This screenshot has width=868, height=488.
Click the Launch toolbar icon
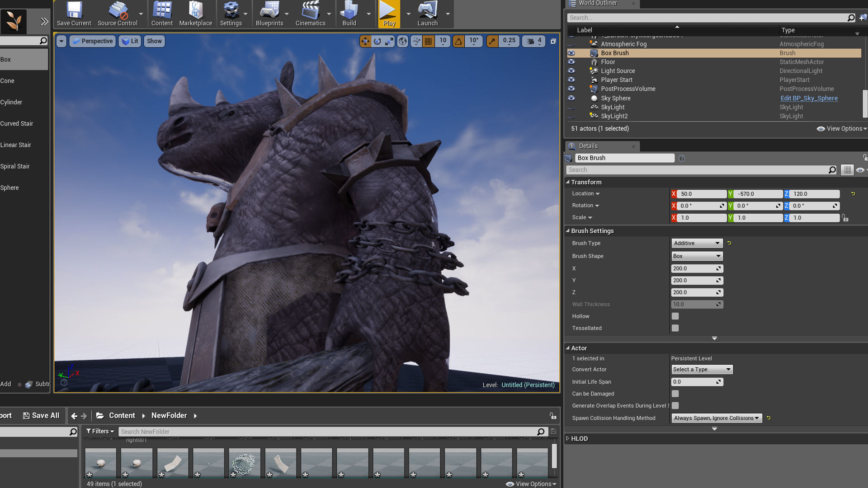click(x=427, y=14)
